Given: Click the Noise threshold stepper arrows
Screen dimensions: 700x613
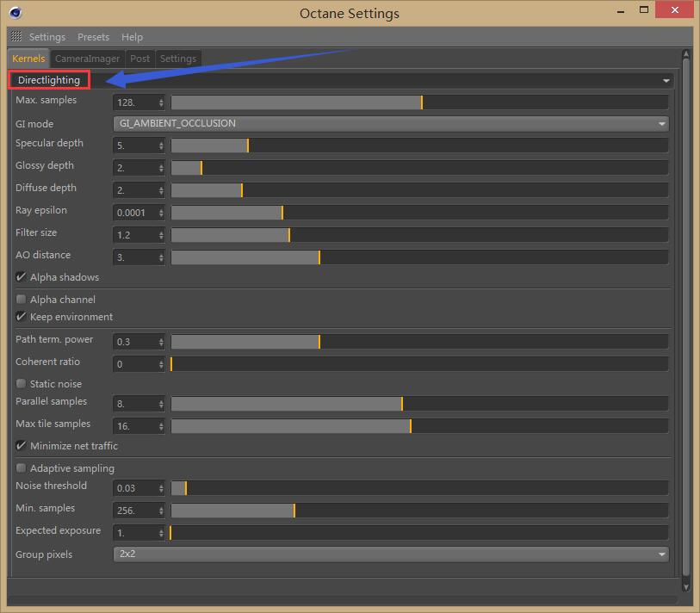Looking at the screenshot, I should (x=161, y=488).
